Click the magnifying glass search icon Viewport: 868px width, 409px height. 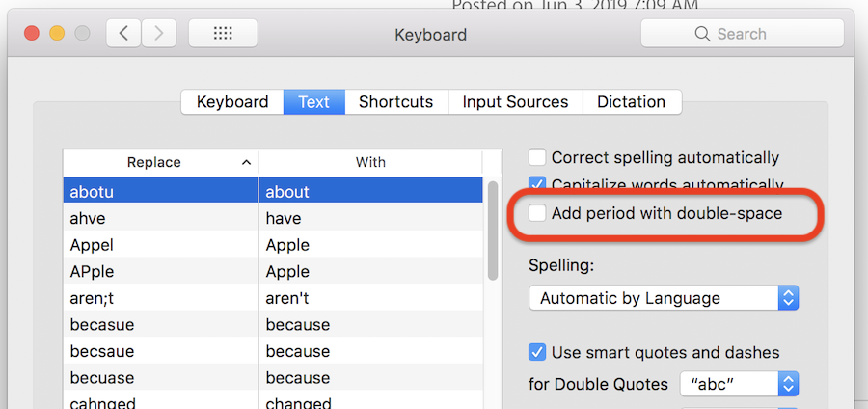(702, 34)
